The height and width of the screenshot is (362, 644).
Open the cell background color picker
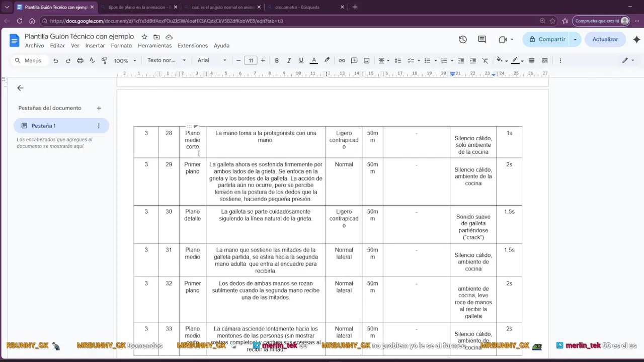coord(502,60)
